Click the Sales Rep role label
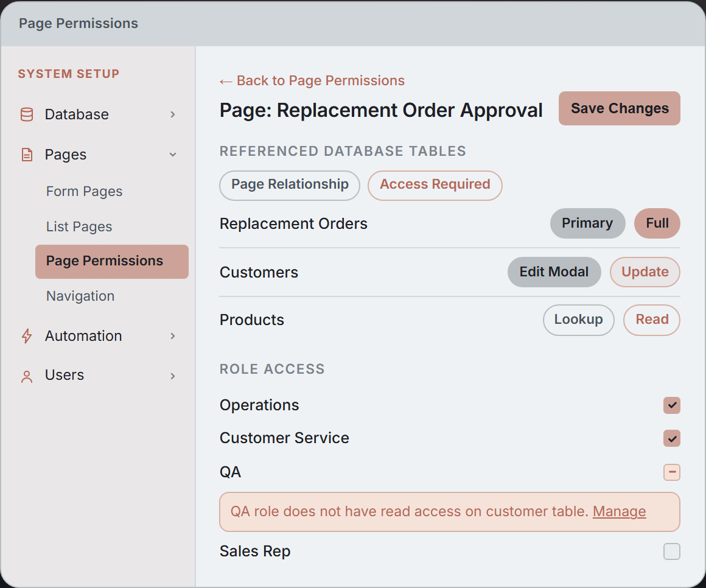 [255, 551]
